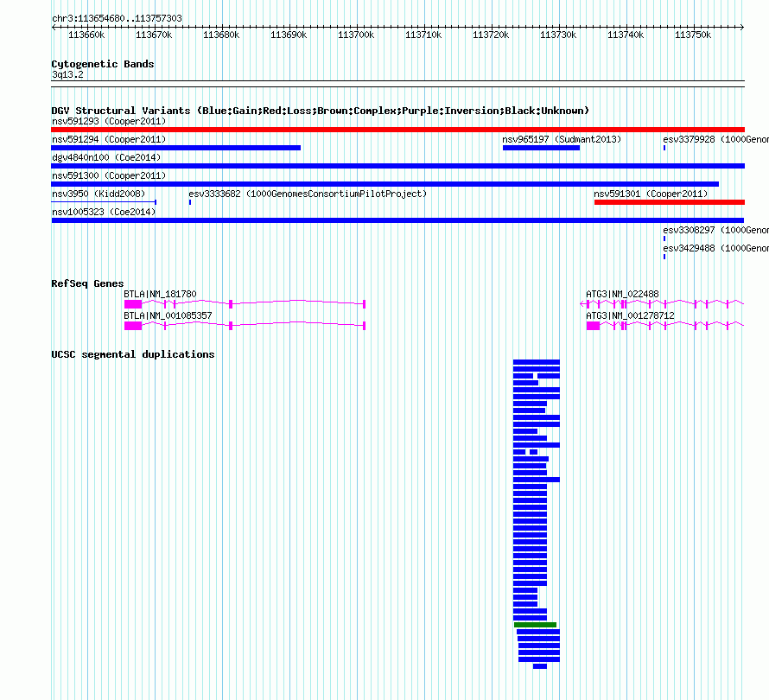Open the dgv4840n100 (Coe2014) variant label
The image size is (769, 700).
(106, 157)
